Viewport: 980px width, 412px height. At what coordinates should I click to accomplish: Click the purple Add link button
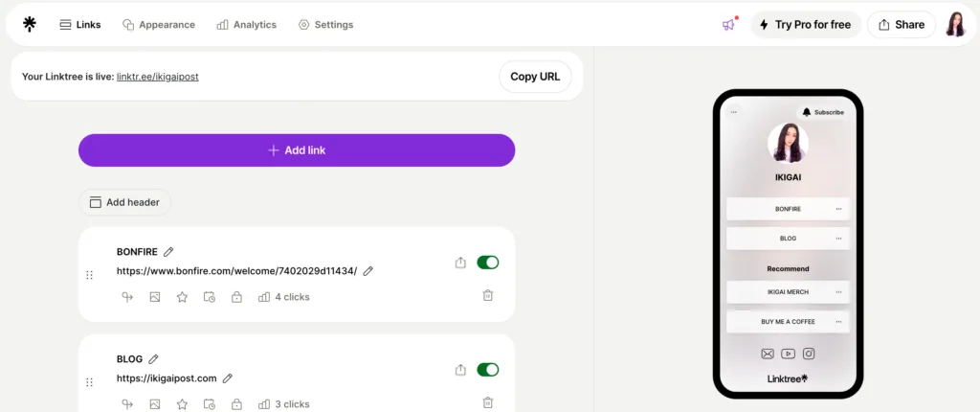[x=297, y=150]
